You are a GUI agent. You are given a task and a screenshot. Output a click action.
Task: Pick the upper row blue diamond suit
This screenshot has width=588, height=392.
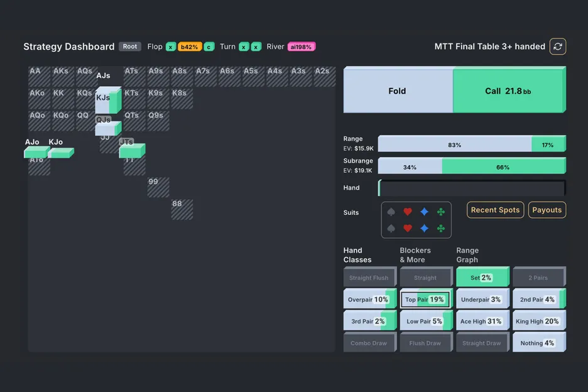pos(424,212)
